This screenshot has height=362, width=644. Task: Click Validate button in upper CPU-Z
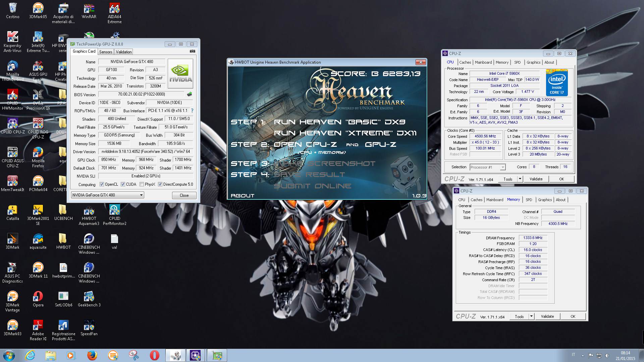(536, 179)
